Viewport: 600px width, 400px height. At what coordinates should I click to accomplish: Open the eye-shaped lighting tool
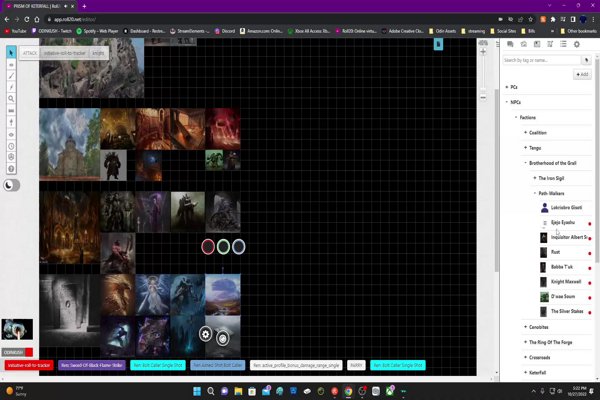point(11,134)
